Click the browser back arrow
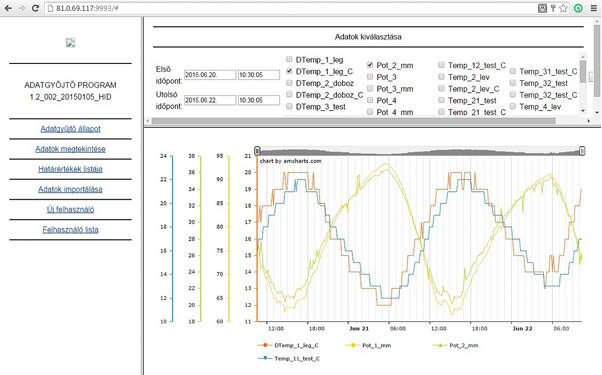This screenshot has width=602, height=375. [8, 8]
